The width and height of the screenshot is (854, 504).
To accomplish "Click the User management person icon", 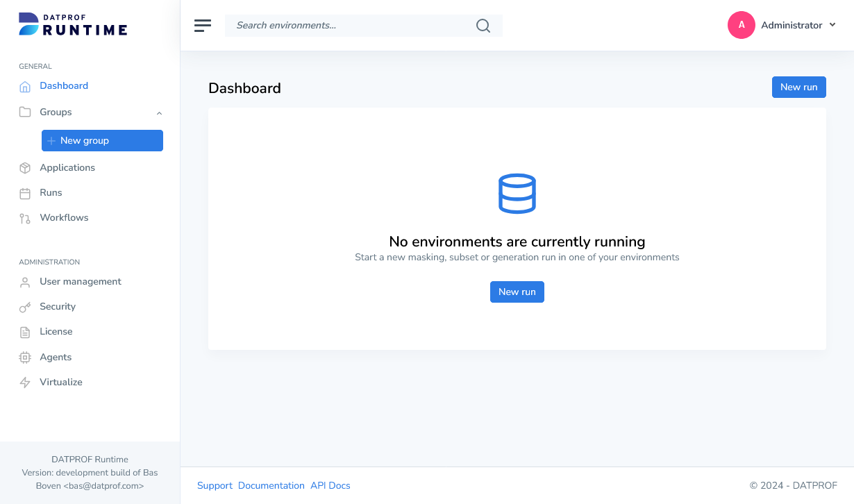I will pyautogui.click(x=25, y=282).
